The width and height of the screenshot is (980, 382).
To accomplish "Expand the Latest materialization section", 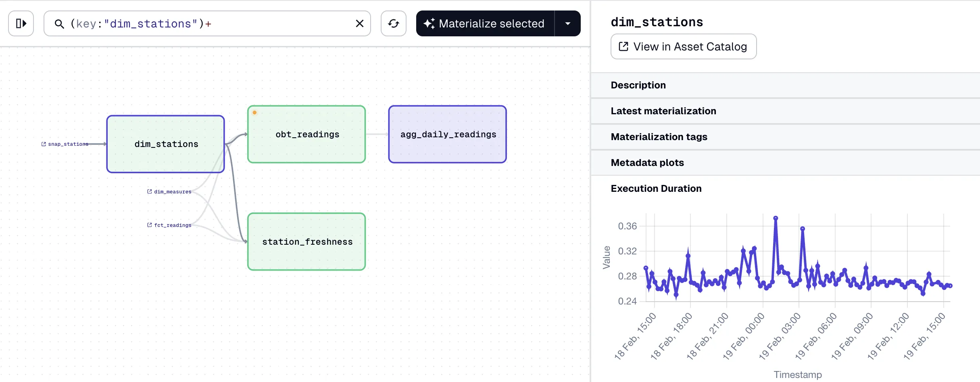I will click(663, 111).
